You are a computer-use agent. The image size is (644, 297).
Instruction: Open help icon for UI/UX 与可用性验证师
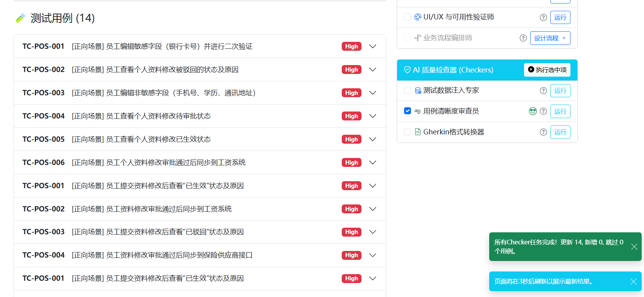click(x=543, y=17)
